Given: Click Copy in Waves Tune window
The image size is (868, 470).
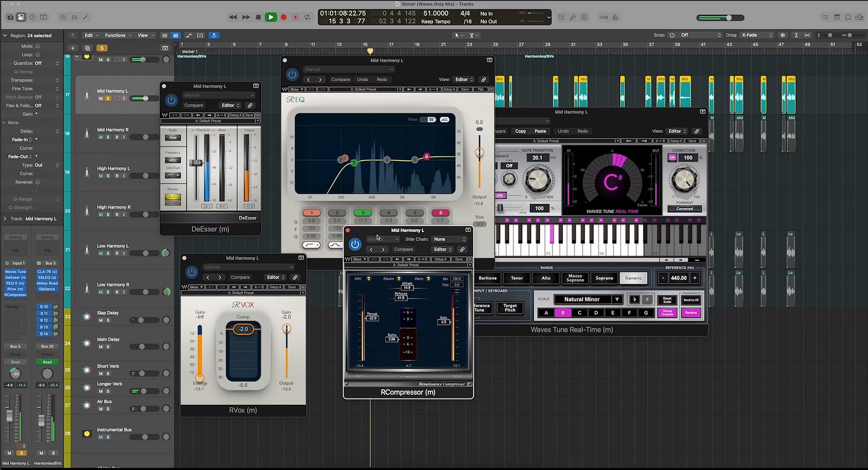Looking at the screenshot, I should 520,131.
